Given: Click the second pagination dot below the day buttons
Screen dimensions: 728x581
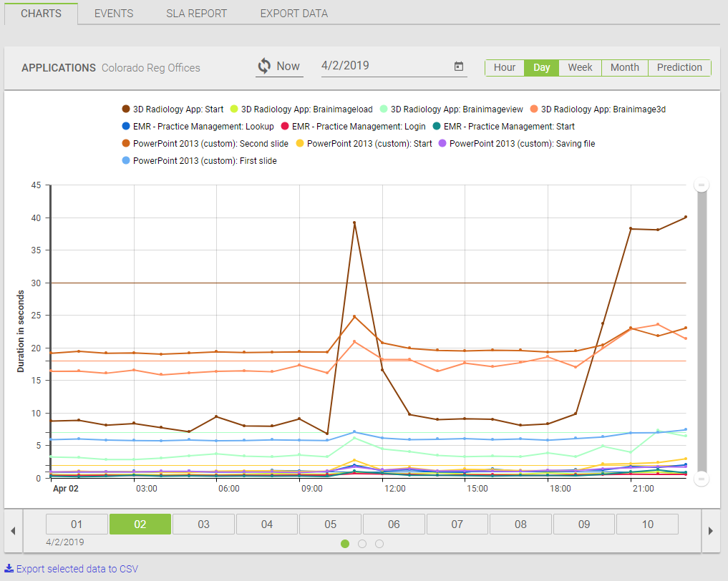Looking at the screenshot, I should [362, 543].
